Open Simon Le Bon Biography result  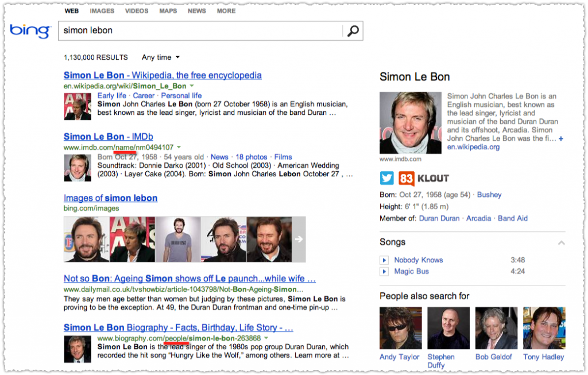point(178,327)
